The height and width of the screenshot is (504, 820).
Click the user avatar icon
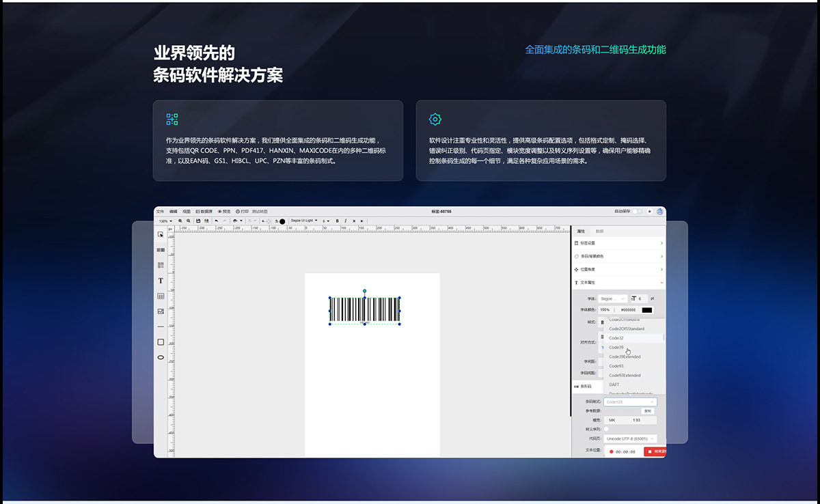click(660, 212)
